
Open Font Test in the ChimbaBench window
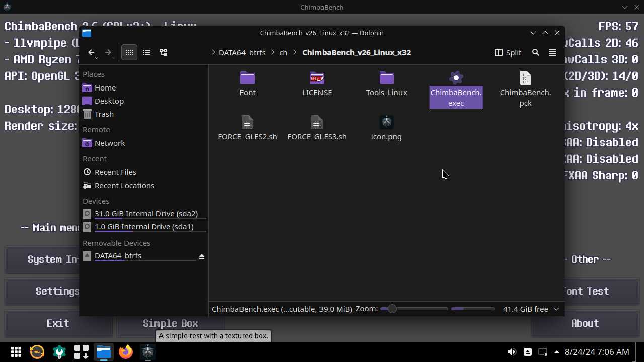585,291
